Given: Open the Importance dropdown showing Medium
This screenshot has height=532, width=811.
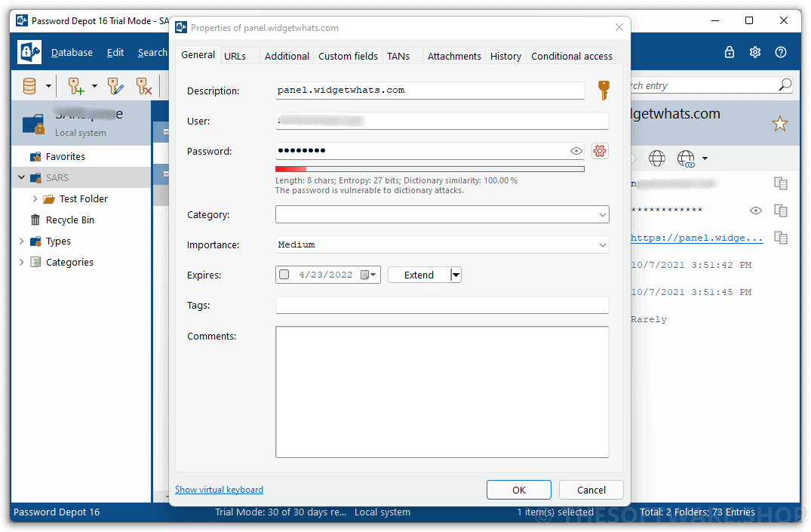Looking at the screenshot, I should click(x=442, y=244).
